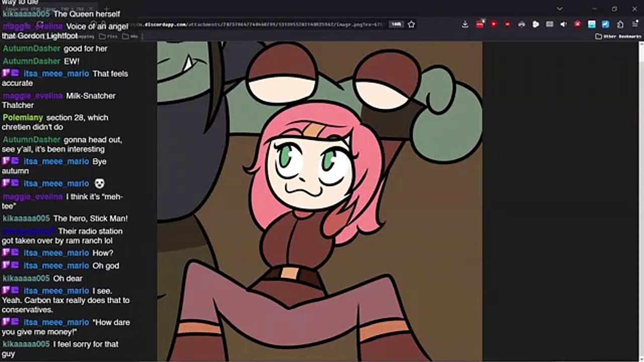
Task: Open the VMs bookmarks folder
Action: click(130, 36)
